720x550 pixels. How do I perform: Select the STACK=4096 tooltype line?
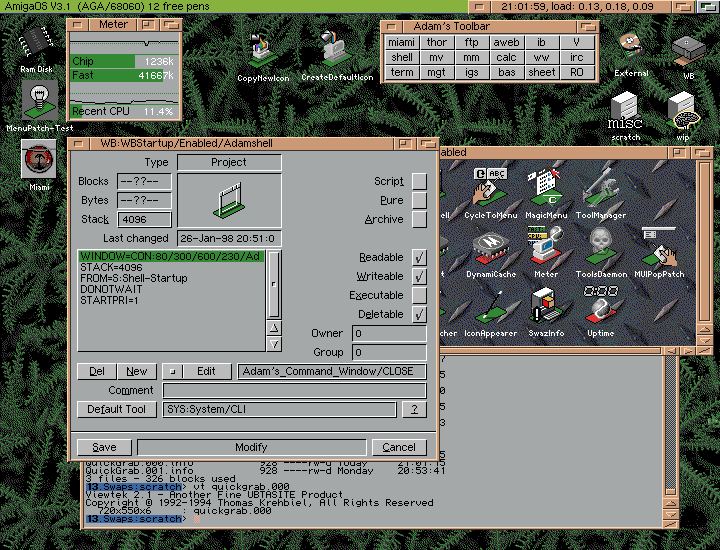click(172, 267)
